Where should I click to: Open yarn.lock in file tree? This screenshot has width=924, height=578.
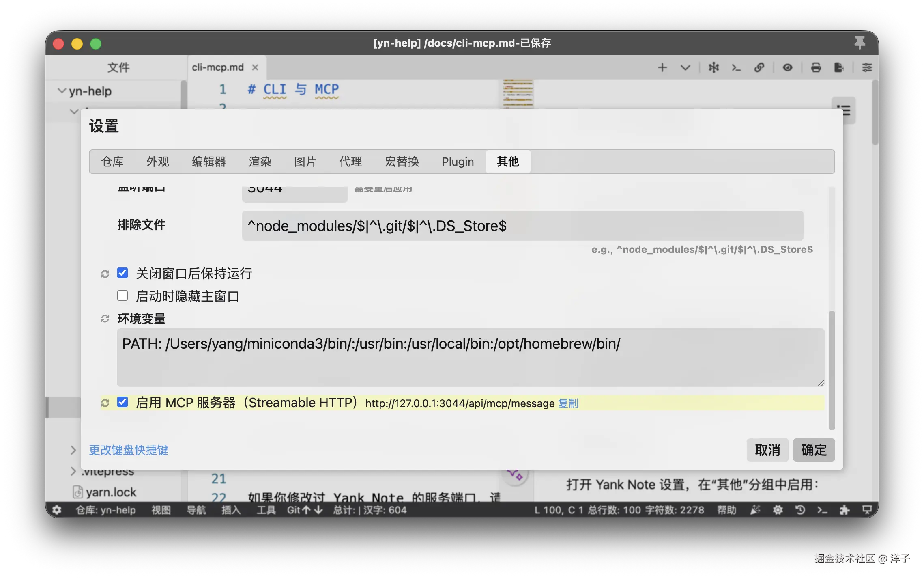coord(111,492)
